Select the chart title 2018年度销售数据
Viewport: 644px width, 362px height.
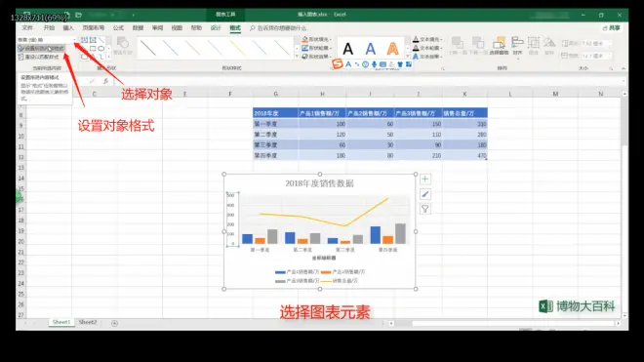319,183
